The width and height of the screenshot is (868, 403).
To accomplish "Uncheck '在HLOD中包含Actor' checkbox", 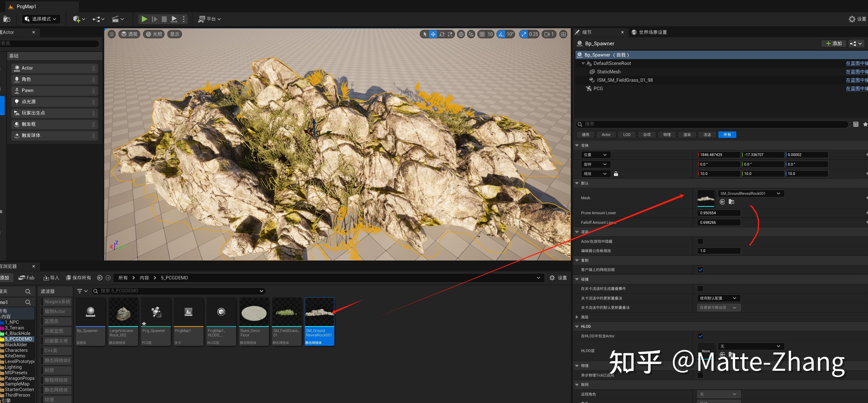I will (x=700, y=336).
